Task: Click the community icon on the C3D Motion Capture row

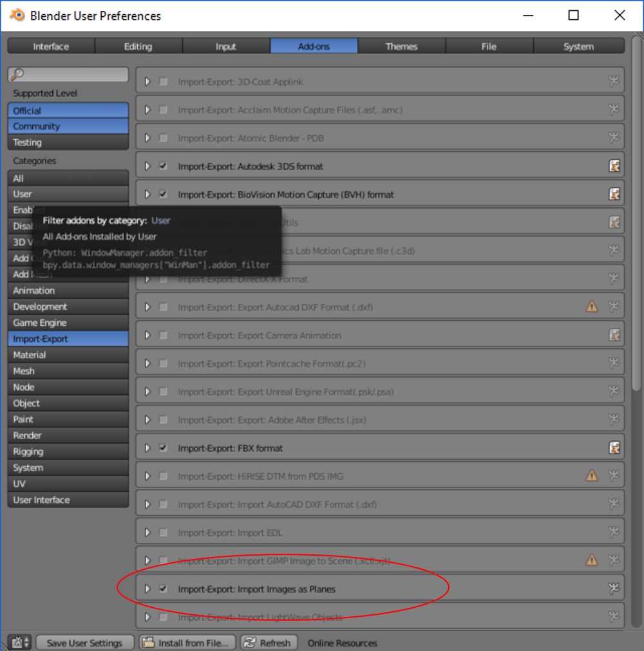Action: (x=614, y=250)
